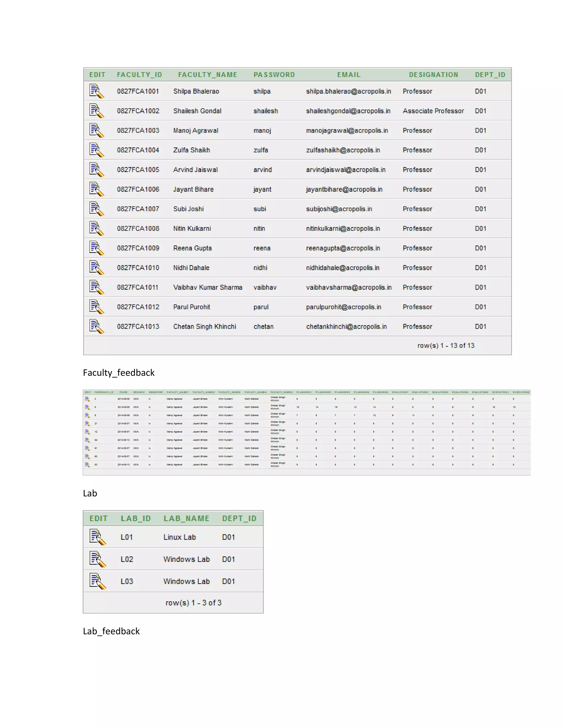The height and width of the screenshot is (728, 563).
Task: Click the DESIGNATION column header
Action: coord(433,75)
